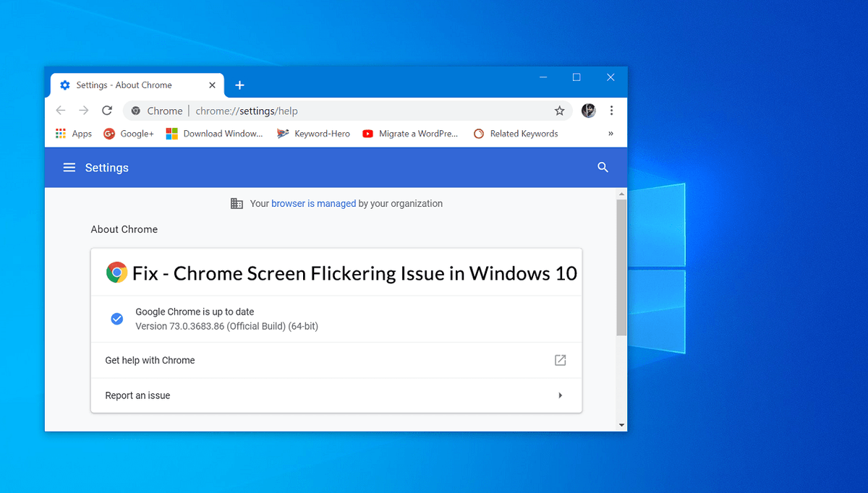
Task: Click the managed organization building icon
Action: coord(237,204)
